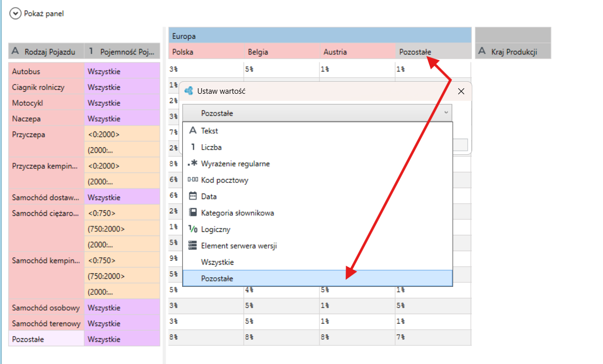
Task: Click the Ustaw wartość dialog icon
Action: tap(189, 91)
